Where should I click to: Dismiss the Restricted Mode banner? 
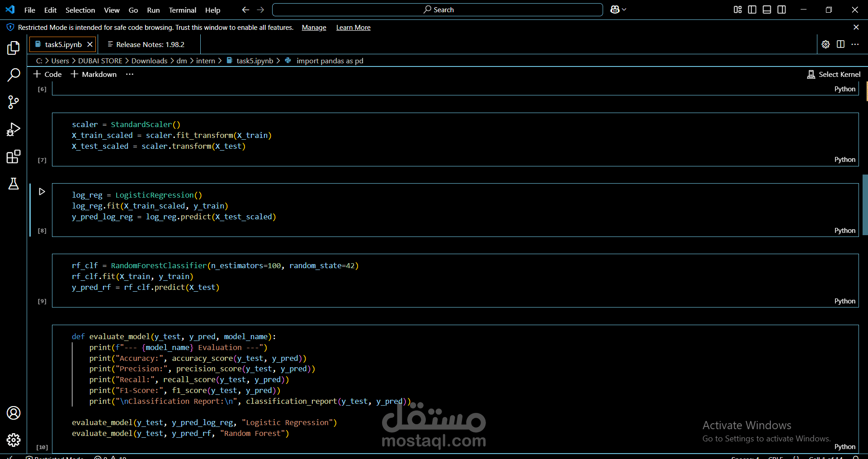click(856, 27)
